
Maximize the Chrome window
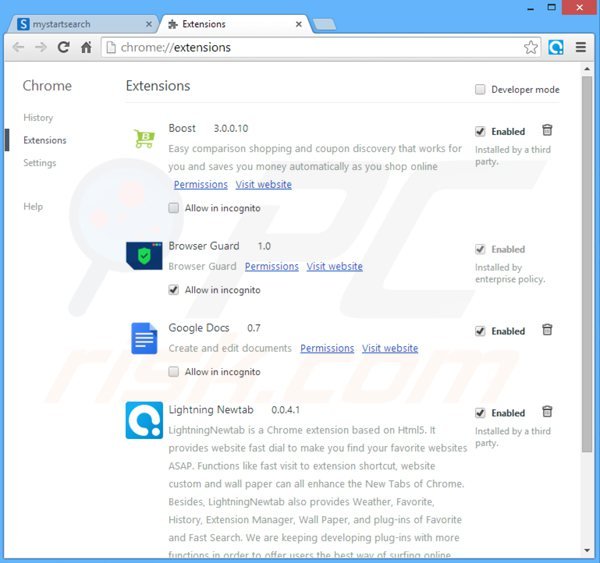pos(551,7)
